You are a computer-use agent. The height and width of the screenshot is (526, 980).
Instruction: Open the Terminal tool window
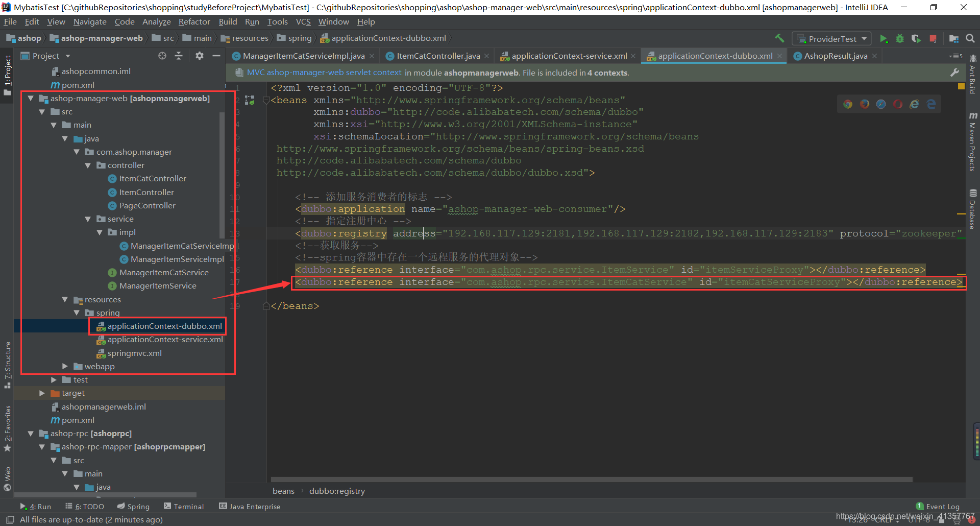[184, 507]
